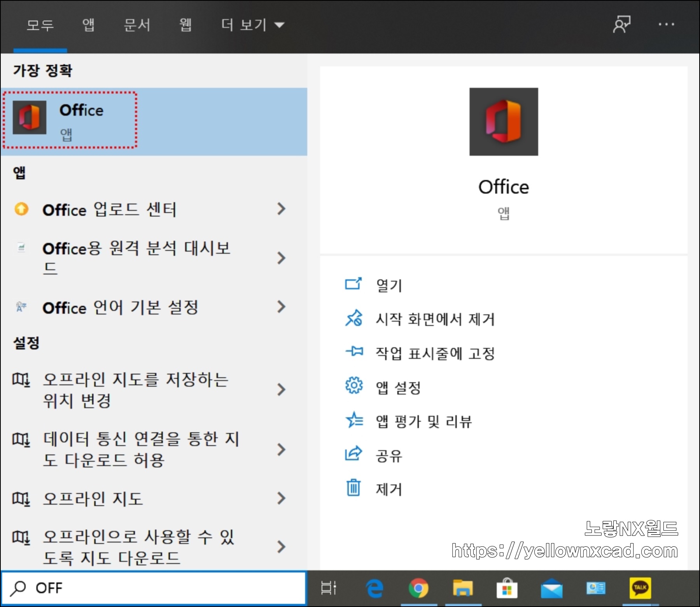This screenshot has width=700, height=607.
Task: Click map icon beside 오프라인 지도를 저장하는 위치 변경
Action: 21,379
